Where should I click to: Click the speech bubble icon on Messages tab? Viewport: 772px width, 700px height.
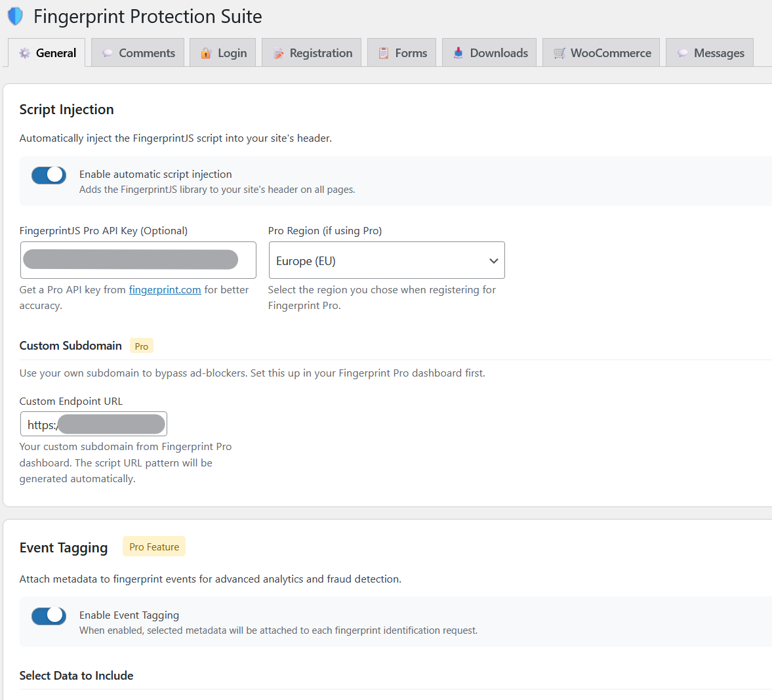click(682, 53)
